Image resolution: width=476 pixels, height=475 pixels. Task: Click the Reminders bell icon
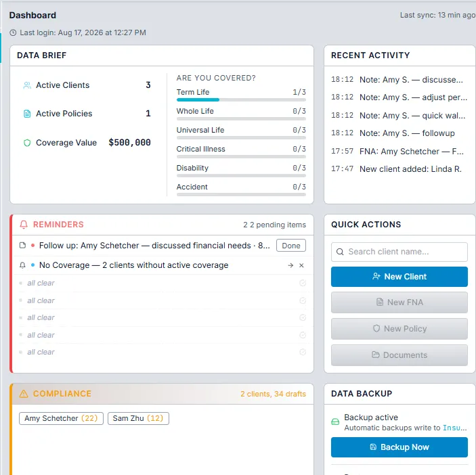[x=24, y=225]
